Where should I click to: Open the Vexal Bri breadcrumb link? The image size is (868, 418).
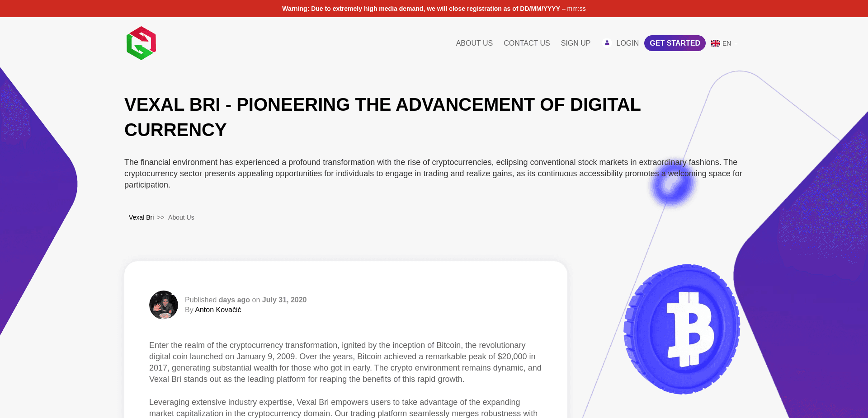point(141,217)
